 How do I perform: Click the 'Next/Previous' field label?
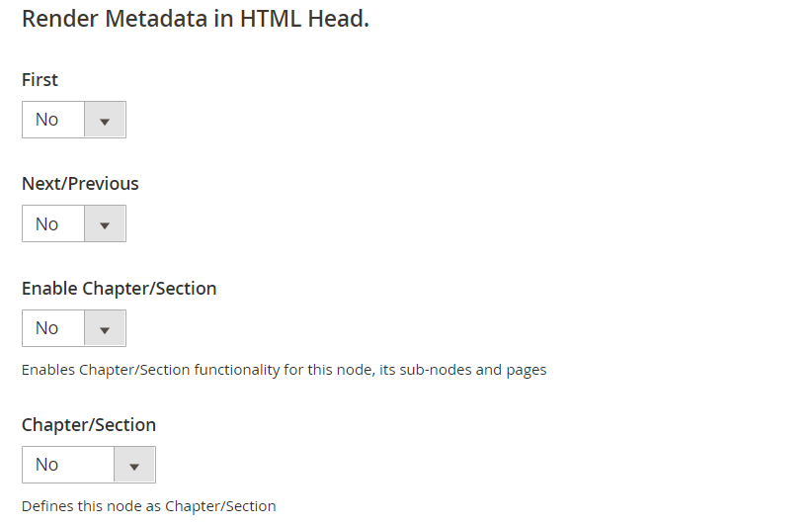click(x=80, y=184)
